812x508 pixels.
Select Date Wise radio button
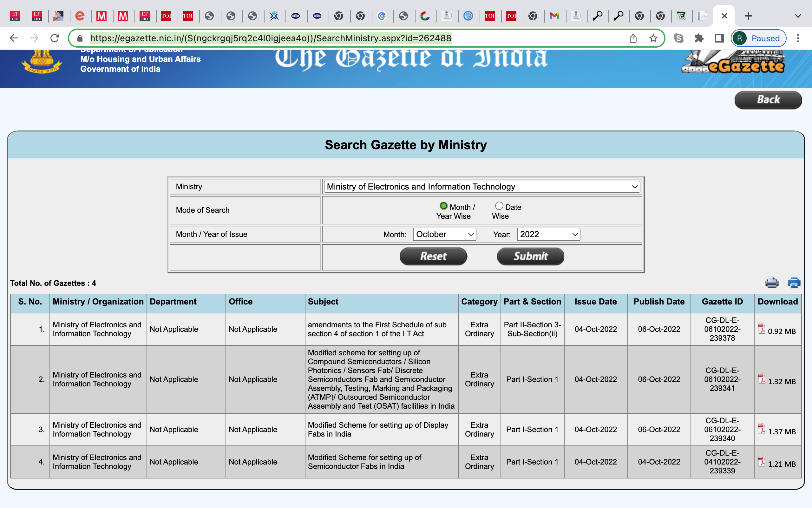499,206
